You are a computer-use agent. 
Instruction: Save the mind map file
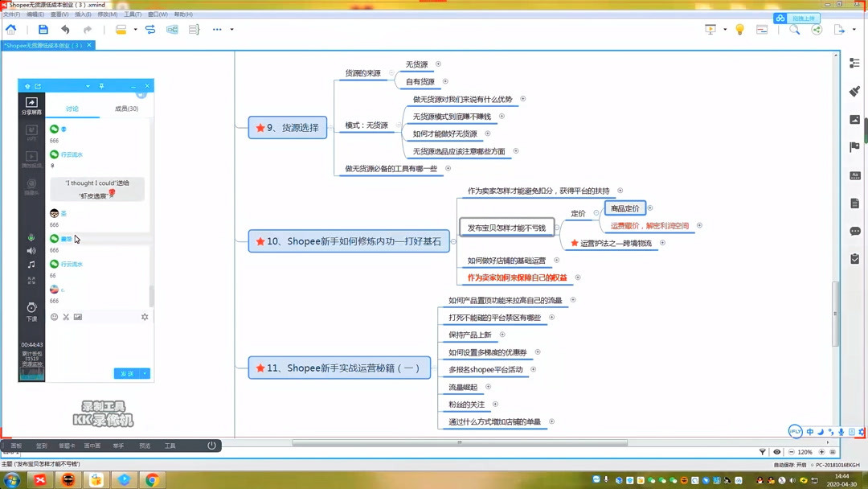click(x=44, y=29)
